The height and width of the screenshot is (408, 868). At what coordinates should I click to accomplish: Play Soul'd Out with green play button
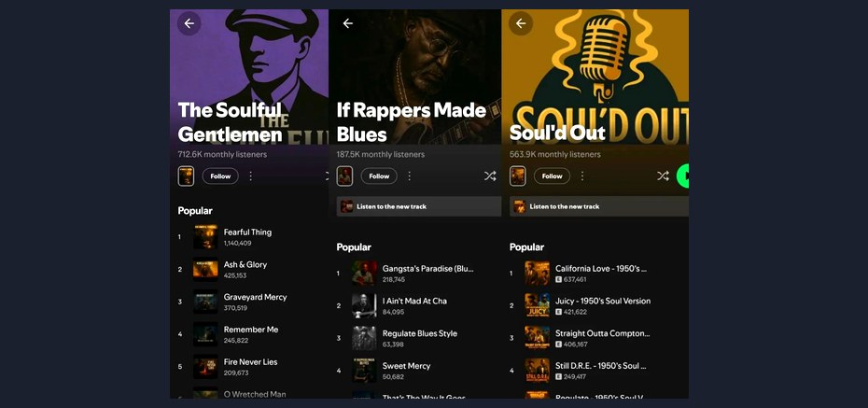point(683,176)
